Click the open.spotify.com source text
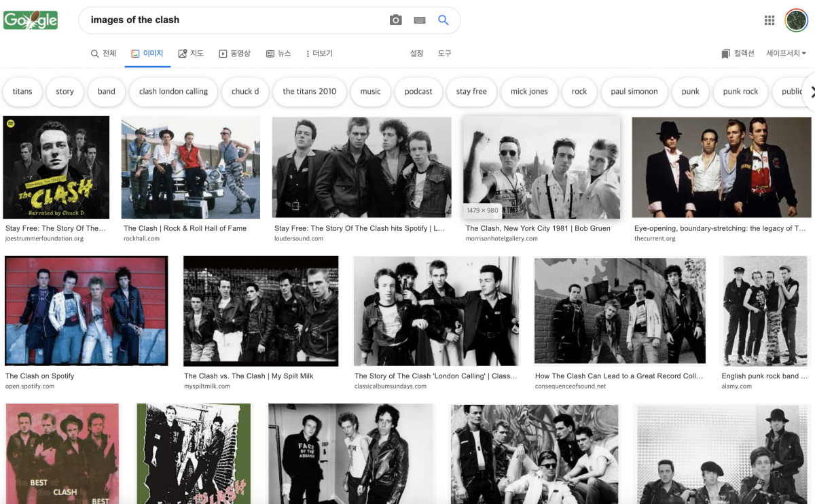The height and width of the screenshot is (504, 815). pyautogui.click(x=30, y=386)
